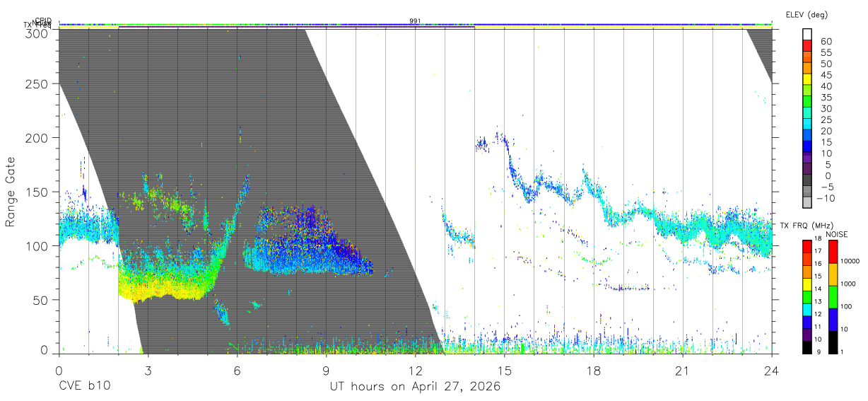
Task: Click the black NOISE swatch between 1 and 10
Action: [833, 341]
